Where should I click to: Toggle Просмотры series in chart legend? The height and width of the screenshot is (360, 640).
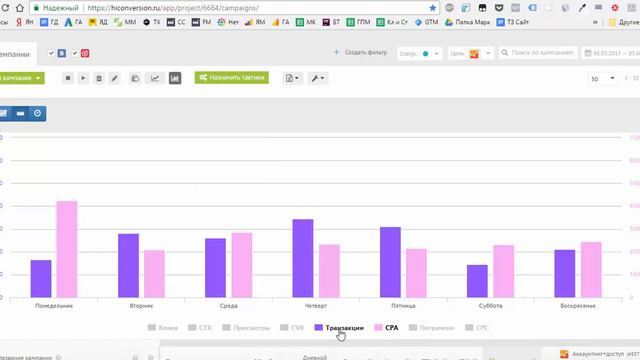click(x=246, y=327)
